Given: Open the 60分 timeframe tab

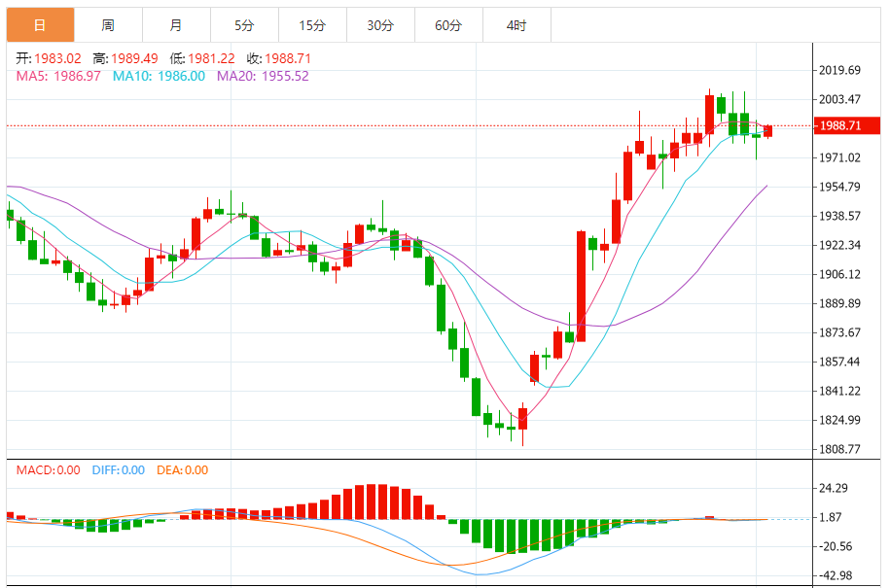Looking at the screenshot, I should 449,25.
